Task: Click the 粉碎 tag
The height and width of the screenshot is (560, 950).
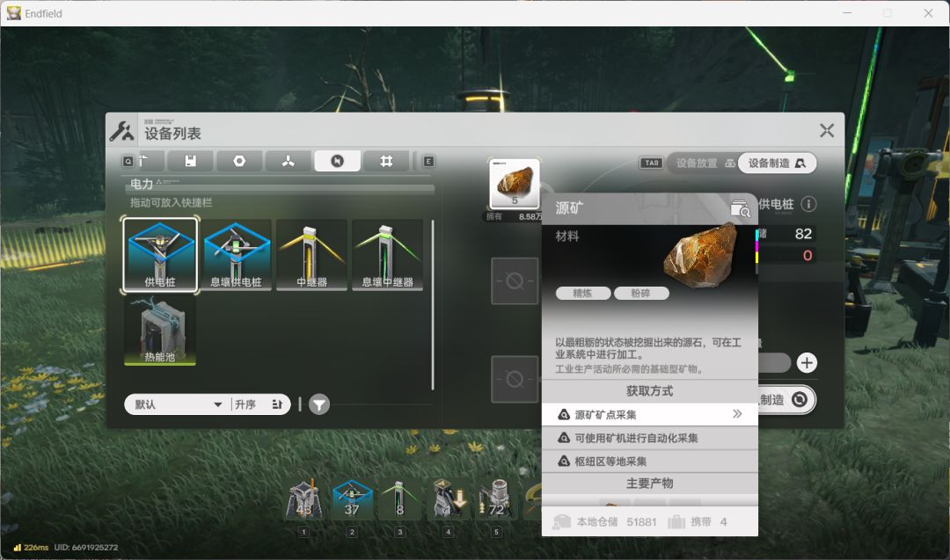Action: click(641, 294)
